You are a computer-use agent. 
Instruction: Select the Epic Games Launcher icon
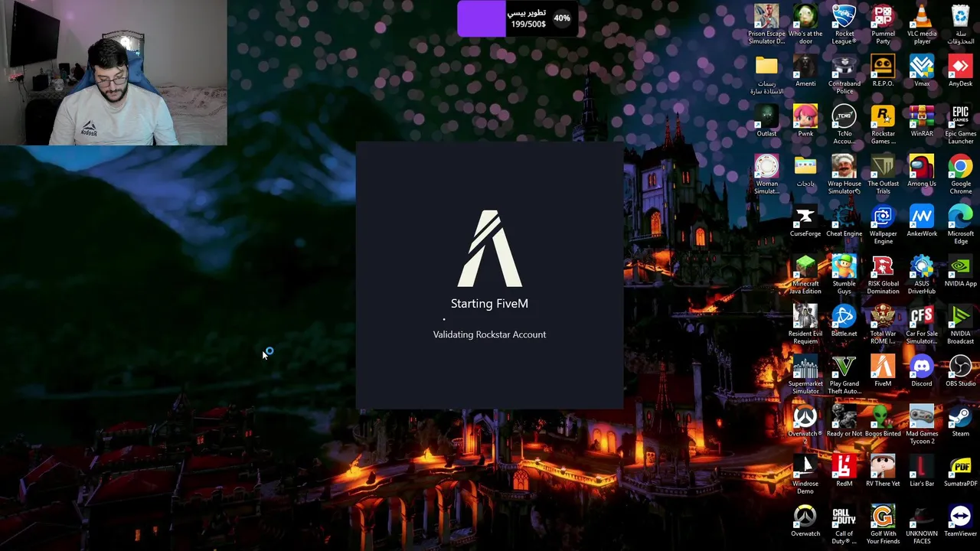(x=960, y=124)
